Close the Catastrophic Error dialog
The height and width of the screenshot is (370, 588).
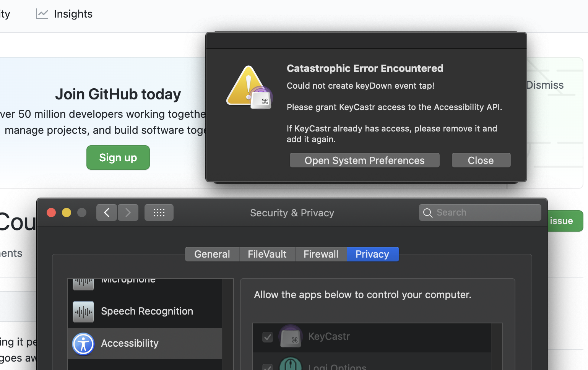point(481,160)
